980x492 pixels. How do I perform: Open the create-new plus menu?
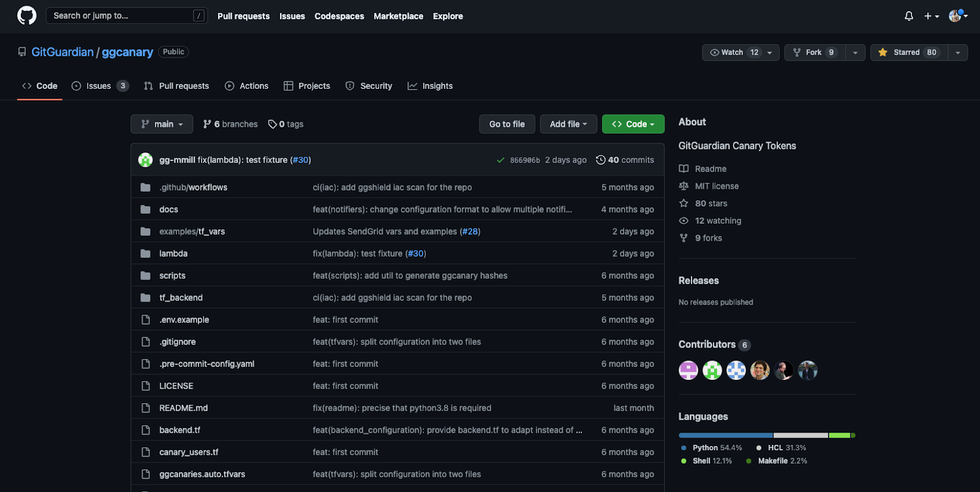click(932, 16)
